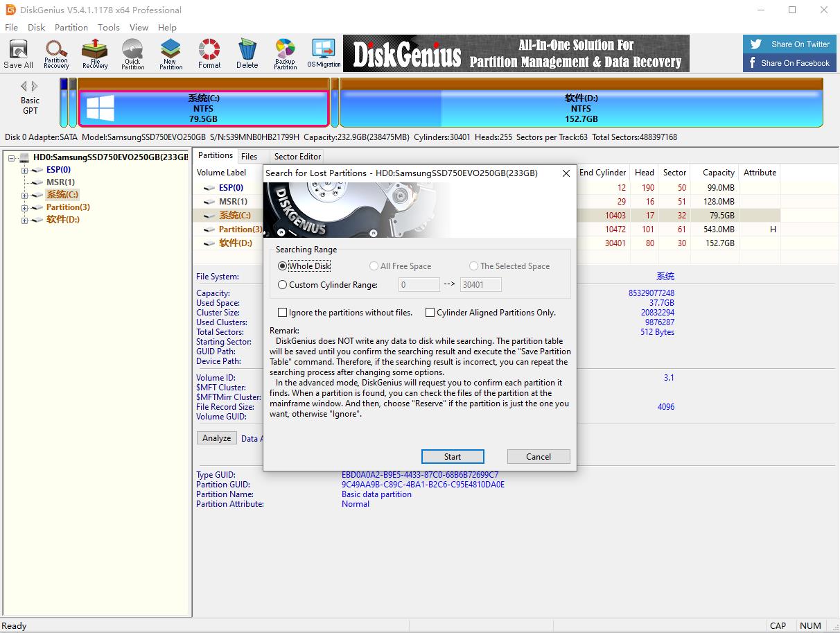Open the Tools menu
Screen dimensions: 840x633
click(x=109, y=27)
